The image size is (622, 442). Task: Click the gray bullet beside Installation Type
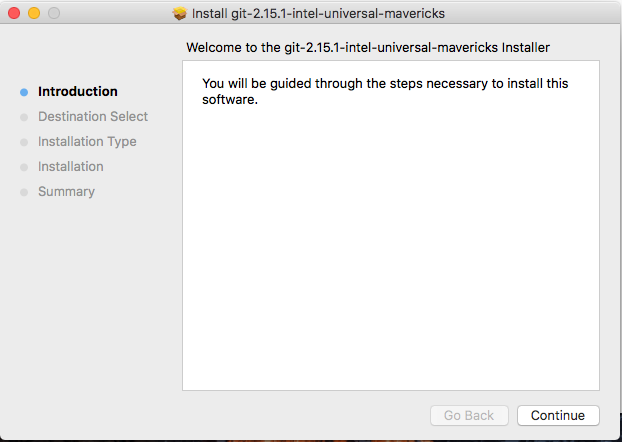coord(24,142)
